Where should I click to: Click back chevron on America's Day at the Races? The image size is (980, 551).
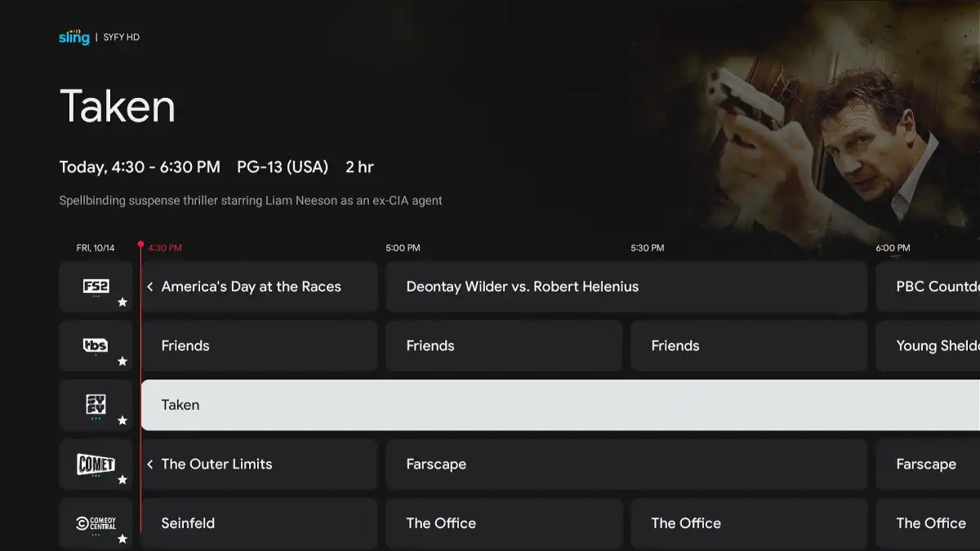coord(150,287)
